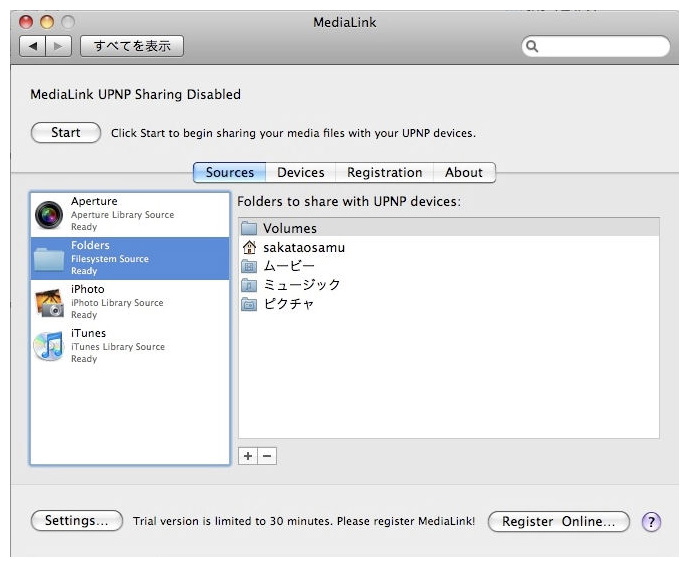Viewport: 689px width, 567px height.
Task: Click the すべてを表示 show all button
Action: point(132,46)
